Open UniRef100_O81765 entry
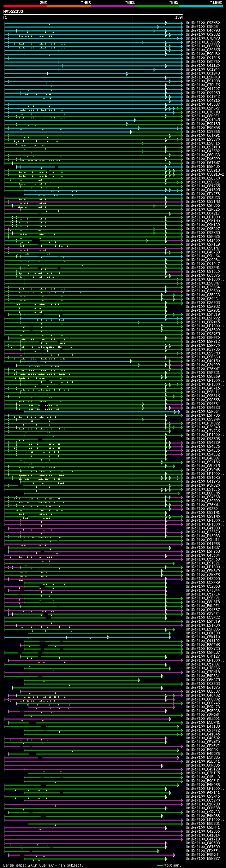Image resolution: width=226 pixels, height=868 pixels. tap(203, 186)
